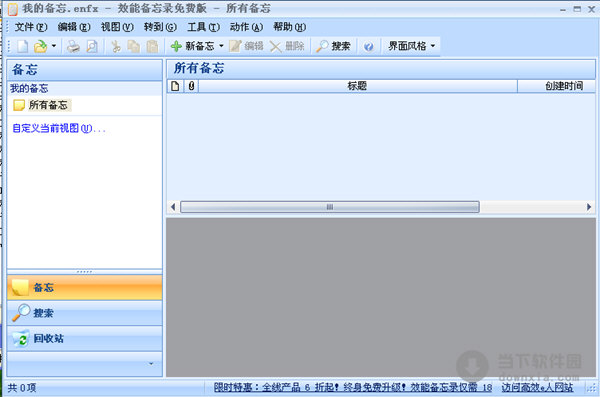
Task: Click the 删除 toolbar button
Action: 287,46
